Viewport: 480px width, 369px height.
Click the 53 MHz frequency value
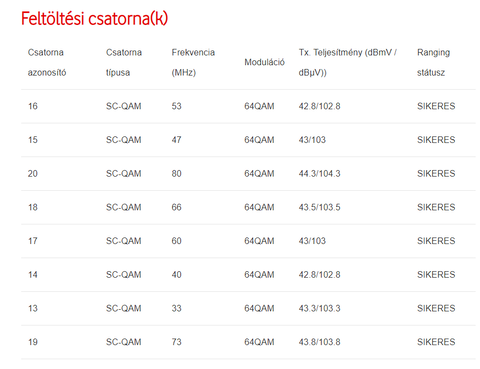176,106
